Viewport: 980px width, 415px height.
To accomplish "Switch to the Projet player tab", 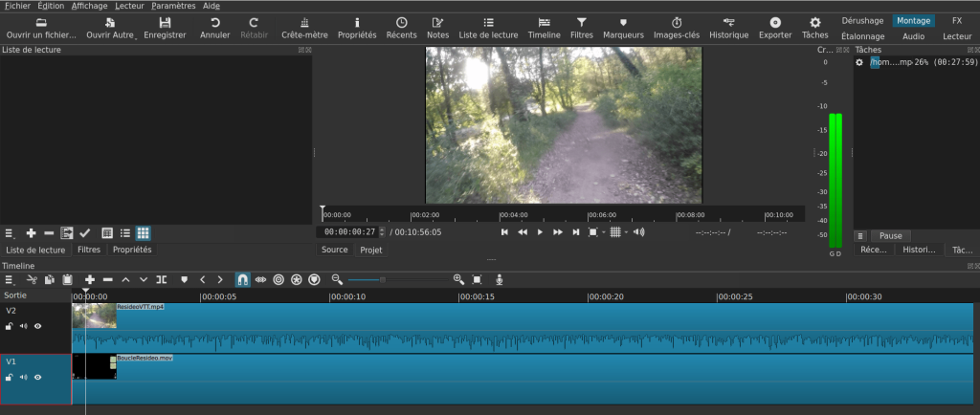I will [370, 250].
